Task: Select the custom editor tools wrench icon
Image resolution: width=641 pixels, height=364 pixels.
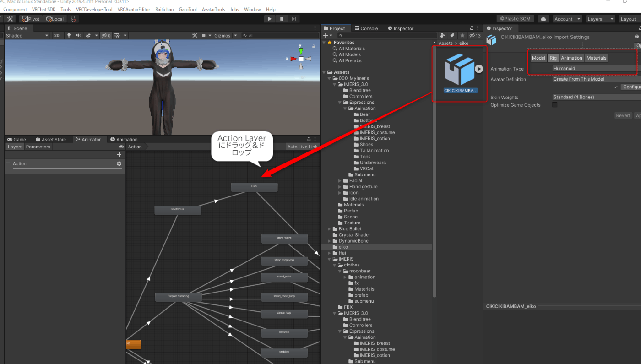Action: (x=10, y=19)
